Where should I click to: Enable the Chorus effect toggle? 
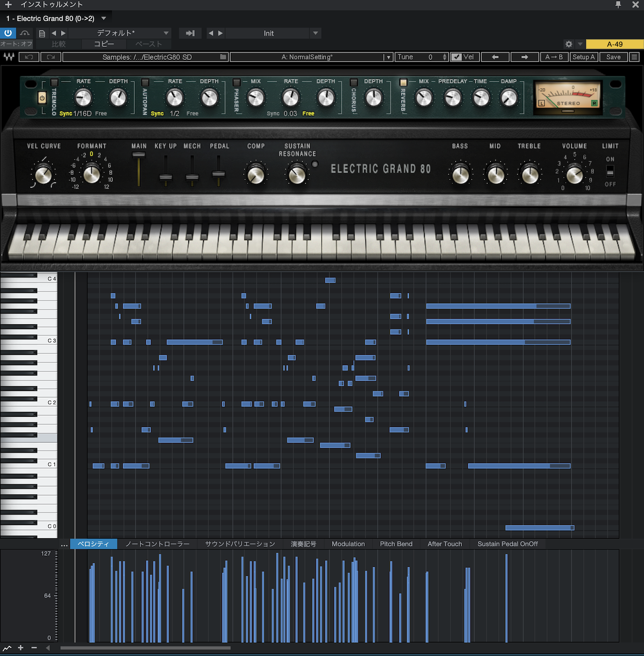pyautogui.click(x=354, y=82)
